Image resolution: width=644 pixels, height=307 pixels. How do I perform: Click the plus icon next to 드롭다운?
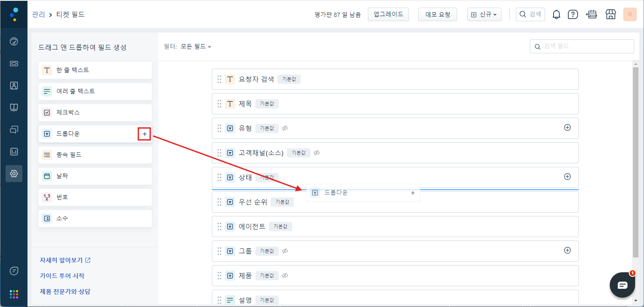[145, 134]
